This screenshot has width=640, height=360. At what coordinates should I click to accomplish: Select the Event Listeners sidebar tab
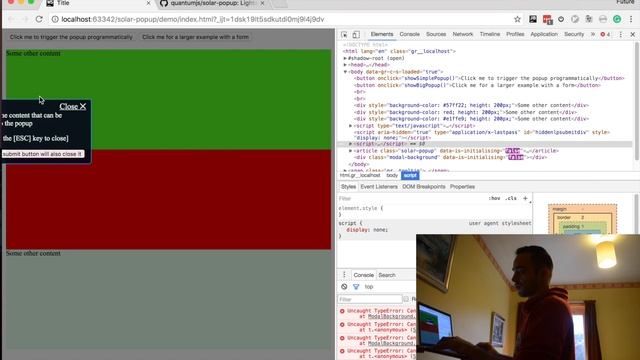click(379, 187)
